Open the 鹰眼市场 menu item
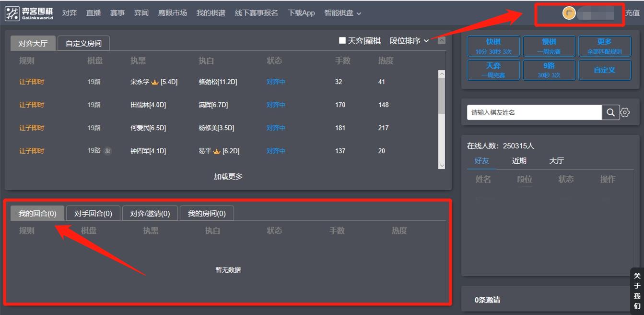644x315 pixels. coord(173,13)
